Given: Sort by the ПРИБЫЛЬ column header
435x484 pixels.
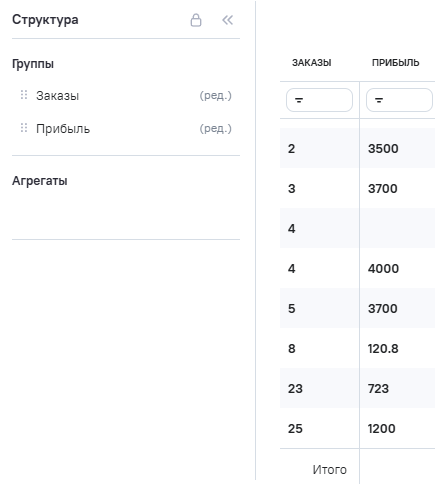Looking at the screenshot, I should (x=396, y=63).
